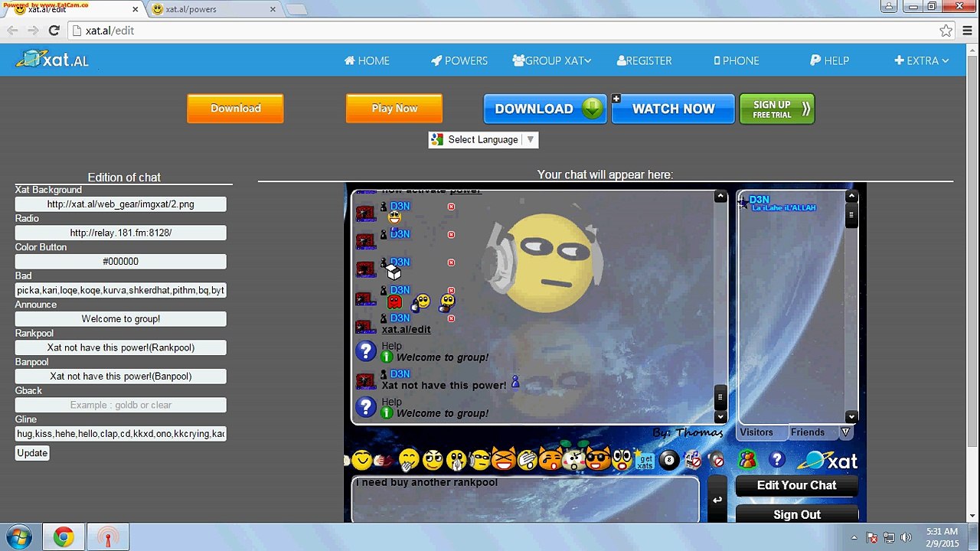Insert the green sprout alien emoticon

[x=574, y=458]
